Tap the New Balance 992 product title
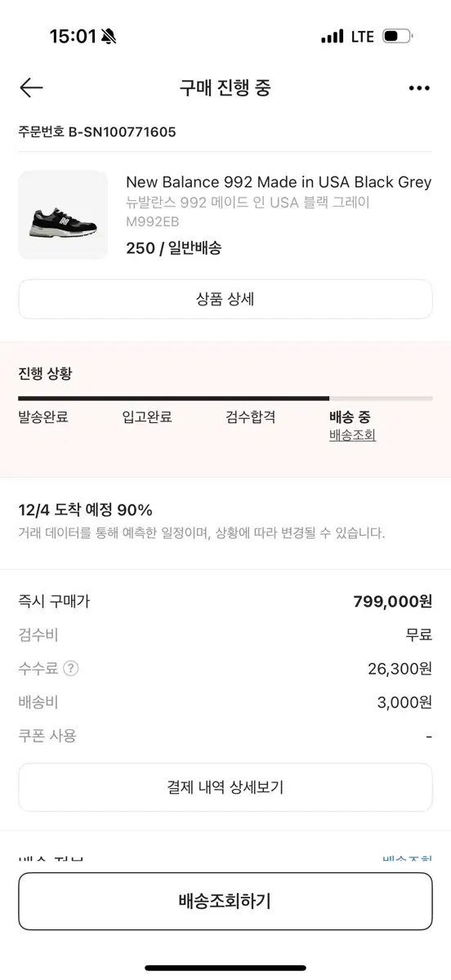 pos(279,182)
